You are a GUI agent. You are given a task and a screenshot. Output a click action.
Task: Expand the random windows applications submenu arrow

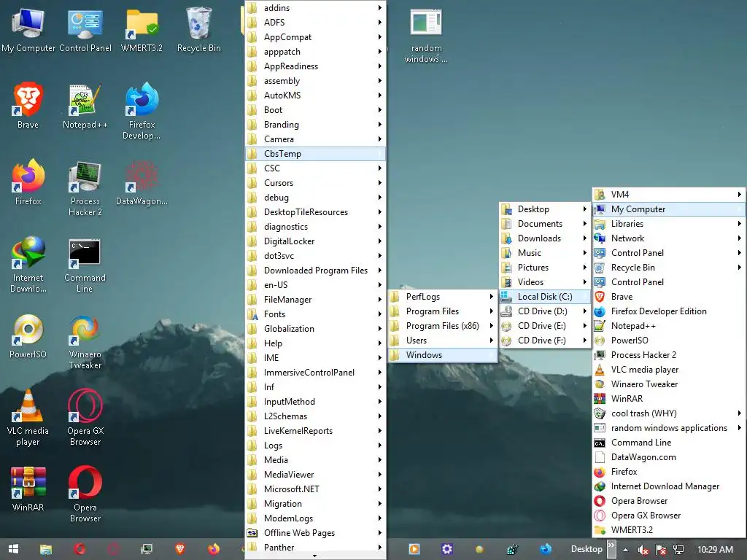(x=739, y=427)
